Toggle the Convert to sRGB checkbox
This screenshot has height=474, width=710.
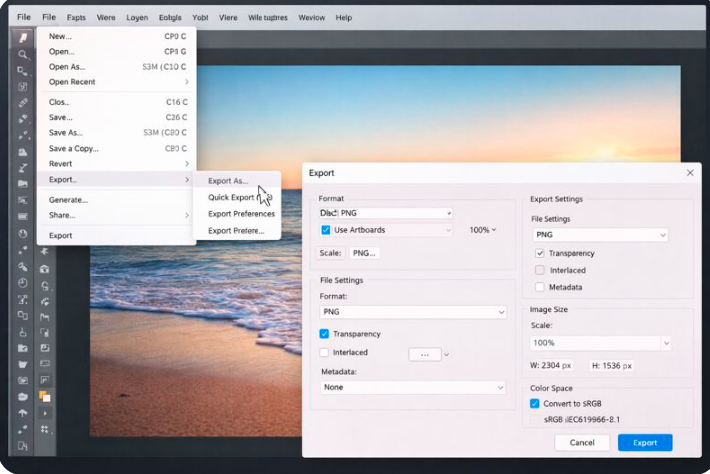(x=535, y=403)
